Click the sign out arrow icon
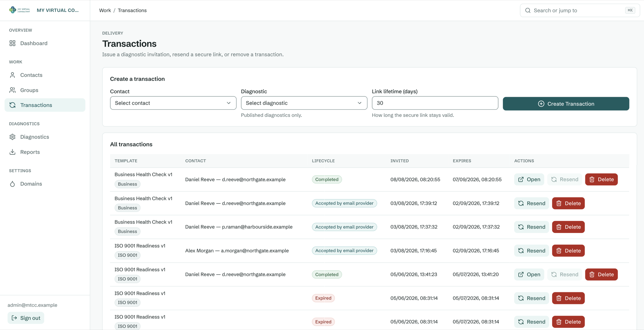 click(14, 318)
